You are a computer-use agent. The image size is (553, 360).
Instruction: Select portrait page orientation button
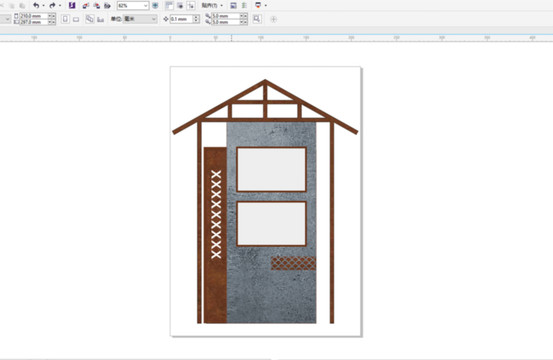65,19
